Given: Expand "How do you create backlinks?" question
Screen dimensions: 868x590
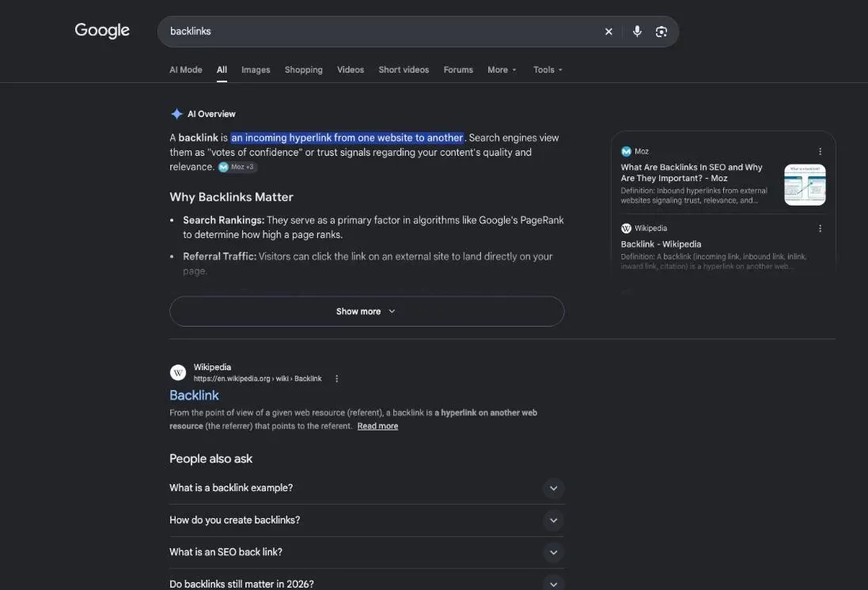Looking at the screenshot, I should pyautogui.click(x=366, y=520).
